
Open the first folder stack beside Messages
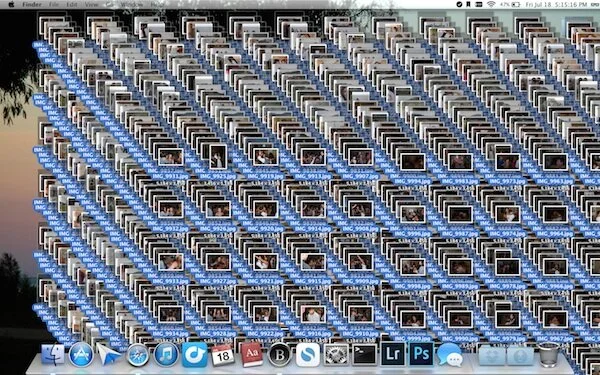[x=492, y=355]
